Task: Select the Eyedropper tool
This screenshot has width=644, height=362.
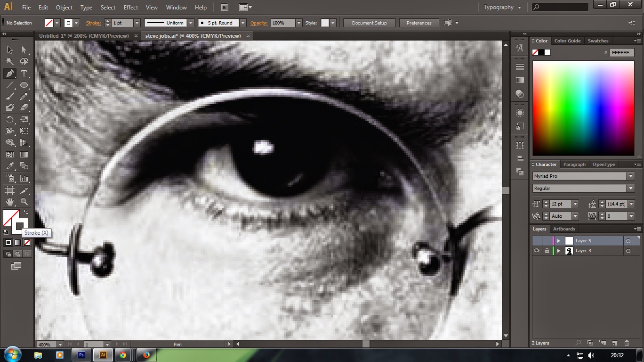Action: [x=10, y=166]
